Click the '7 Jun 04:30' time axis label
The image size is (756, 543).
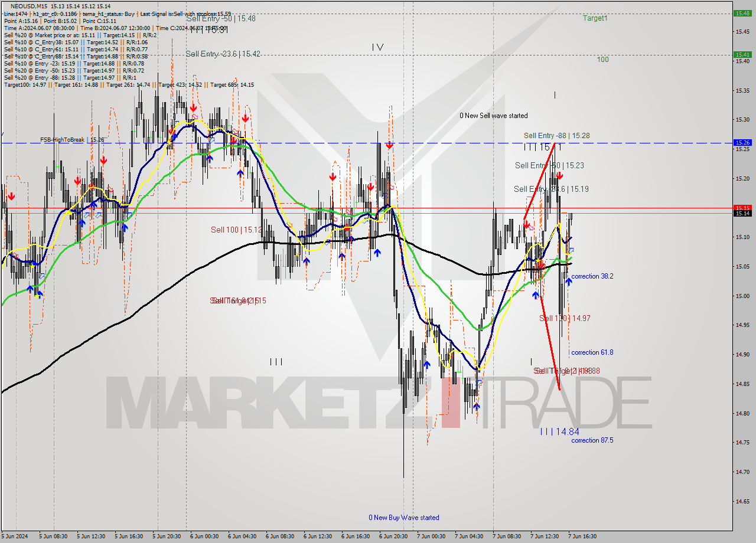coord(469,537)
